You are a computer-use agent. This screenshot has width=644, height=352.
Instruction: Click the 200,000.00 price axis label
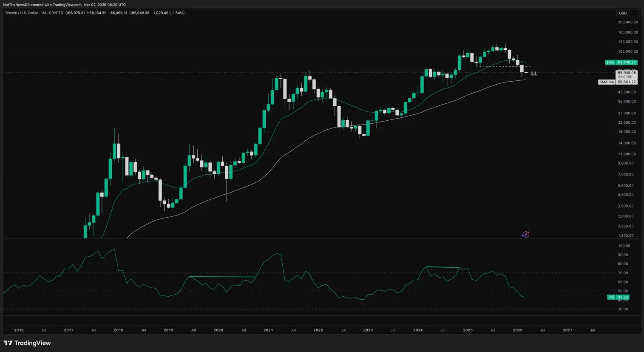coord(628,22)
